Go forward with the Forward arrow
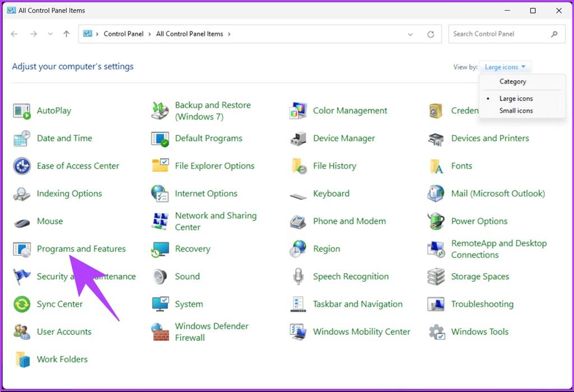Screen dimensions: 574x392 tap(33, 34)
